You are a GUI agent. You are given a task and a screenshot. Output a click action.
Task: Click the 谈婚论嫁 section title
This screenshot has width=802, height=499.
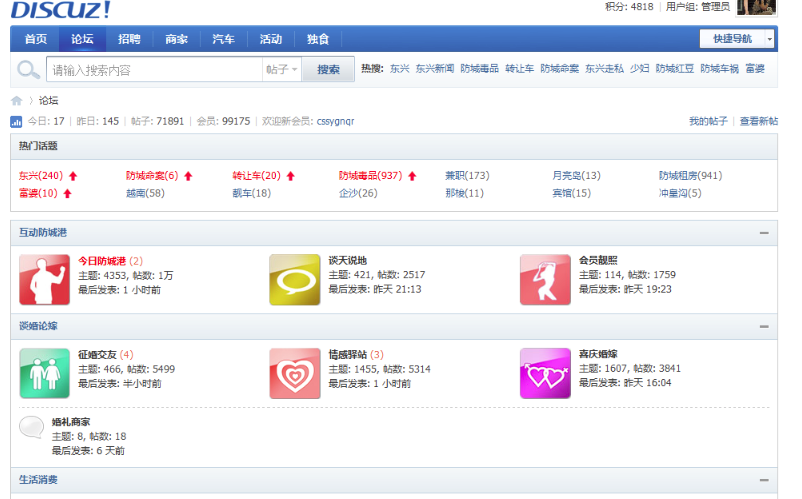(x=38, y=326)
